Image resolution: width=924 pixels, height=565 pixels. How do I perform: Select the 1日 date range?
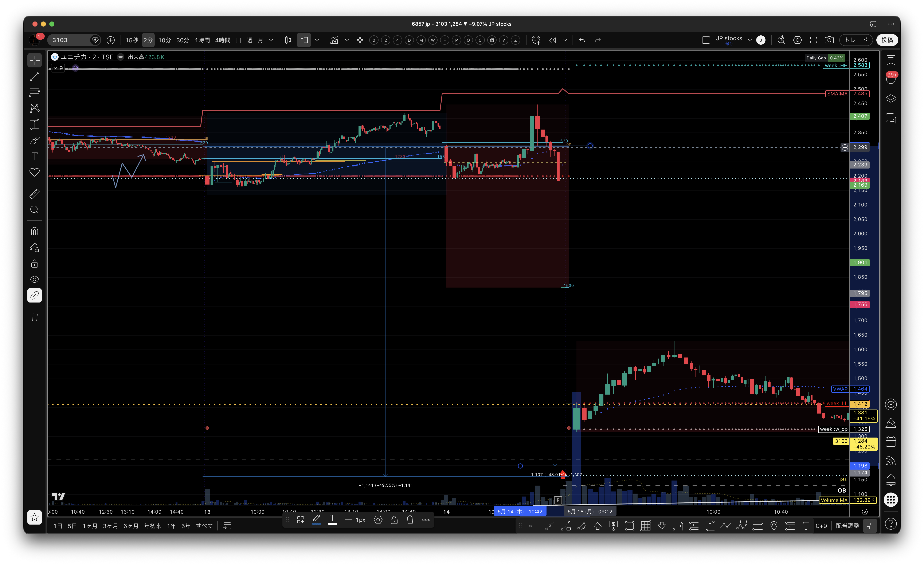(x=58, y=526)
